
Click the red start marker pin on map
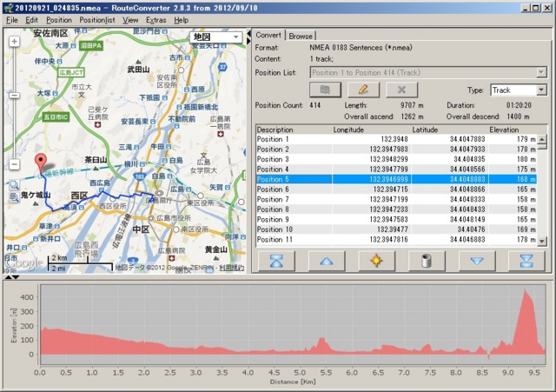click(41, 163)
